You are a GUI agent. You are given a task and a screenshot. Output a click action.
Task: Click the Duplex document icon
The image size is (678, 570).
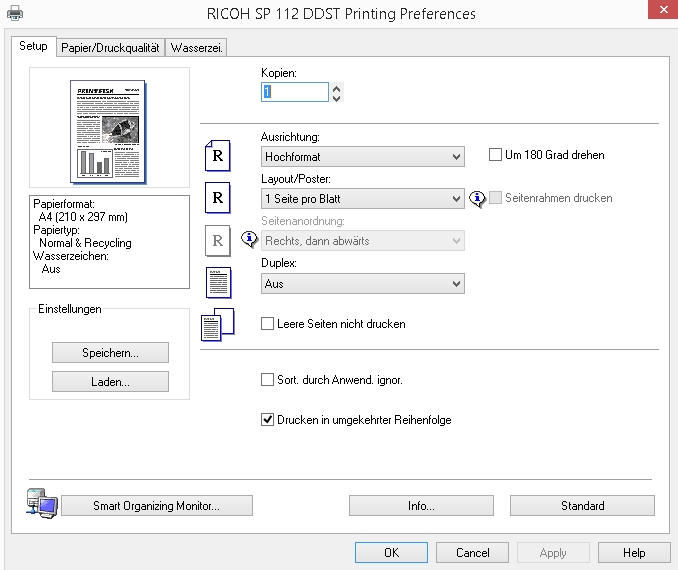coord(218,283)
